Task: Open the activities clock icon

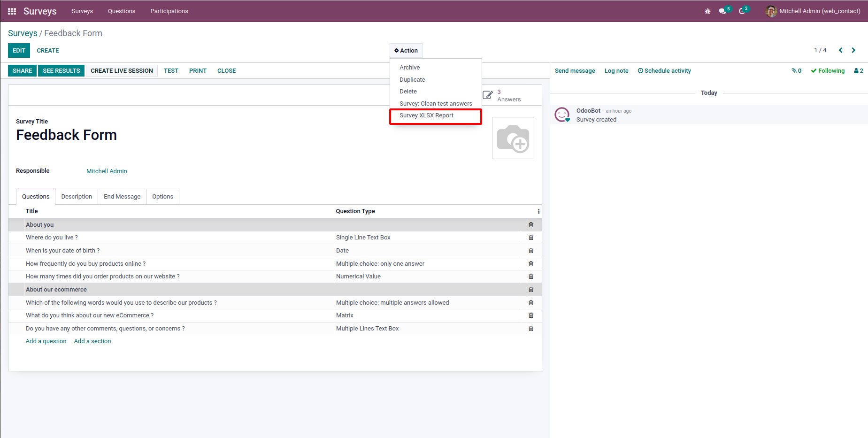Action: tap(742, 11)
